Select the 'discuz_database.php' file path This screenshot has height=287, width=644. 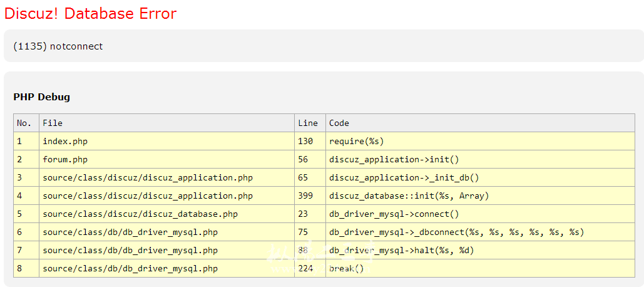point(140,214)
